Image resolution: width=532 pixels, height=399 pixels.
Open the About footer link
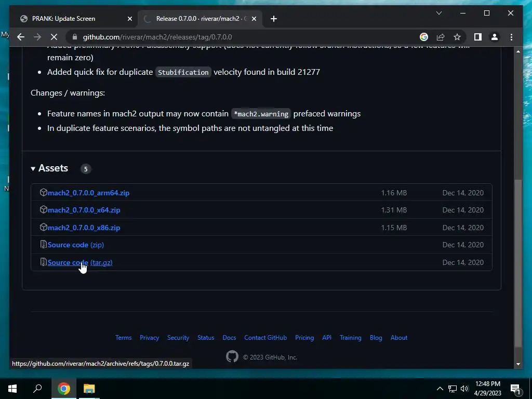tap(398, 338)
